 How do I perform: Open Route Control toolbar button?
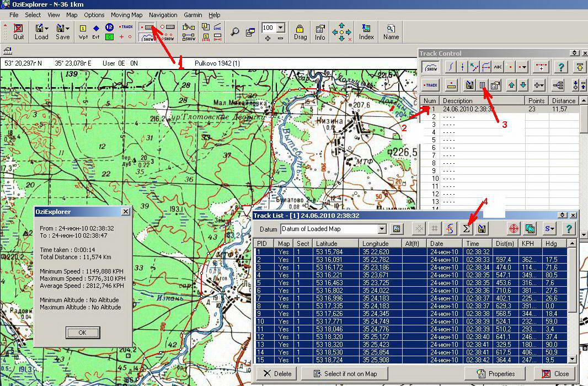click(167, 28)
